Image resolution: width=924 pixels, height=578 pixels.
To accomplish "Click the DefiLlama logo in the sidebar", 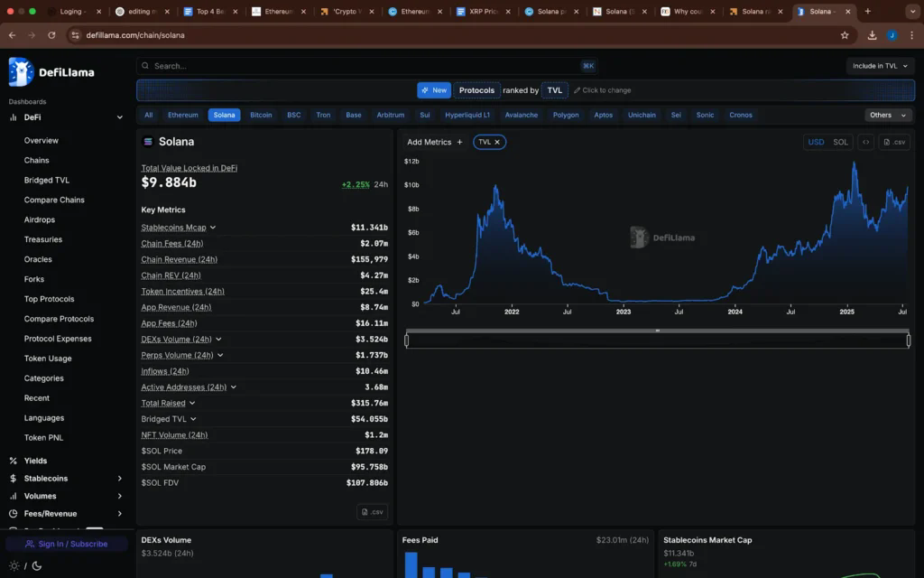I will 51,72.
